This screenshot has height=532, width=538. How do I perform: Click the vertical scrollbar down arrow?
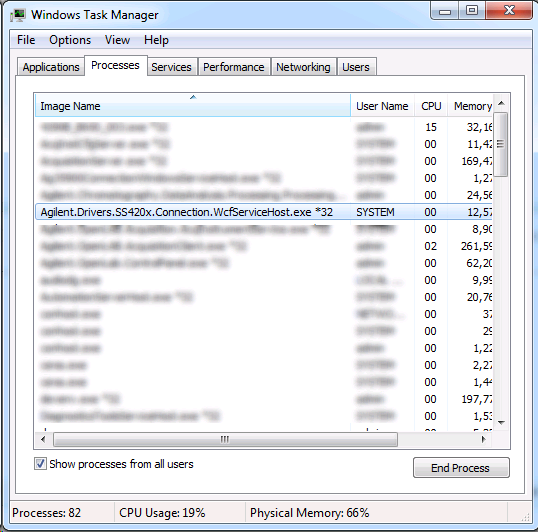[x=501, y=423]
